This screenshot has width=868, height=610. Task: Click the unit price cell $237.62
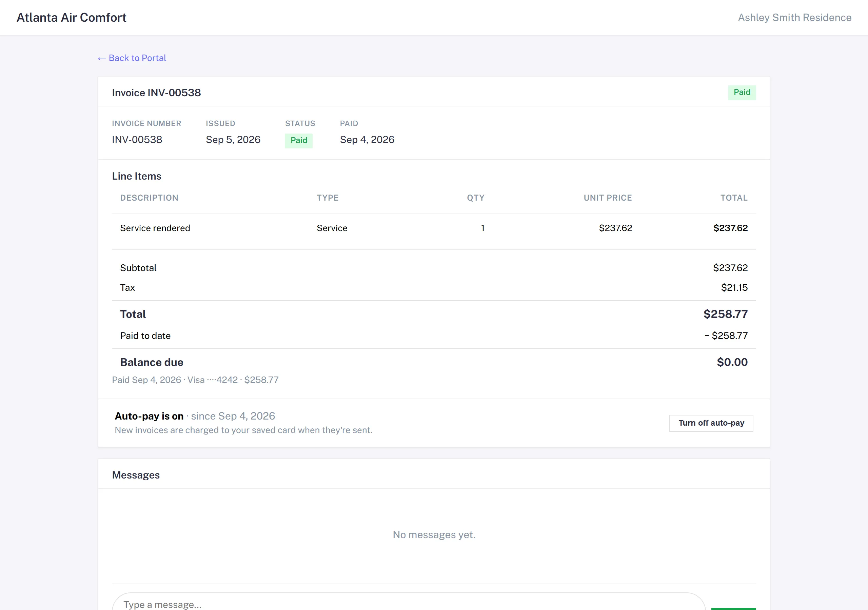coord(615,228)
